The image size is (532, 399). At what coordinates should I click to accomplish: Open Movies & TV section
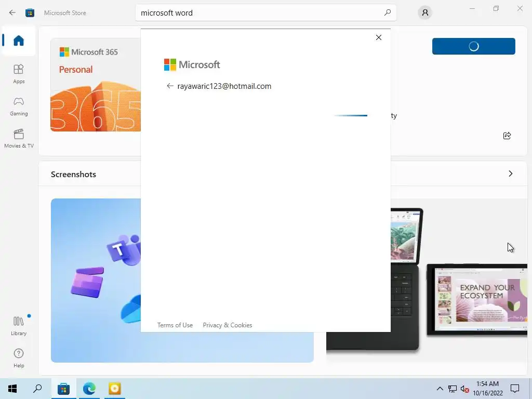click(19, 138)
